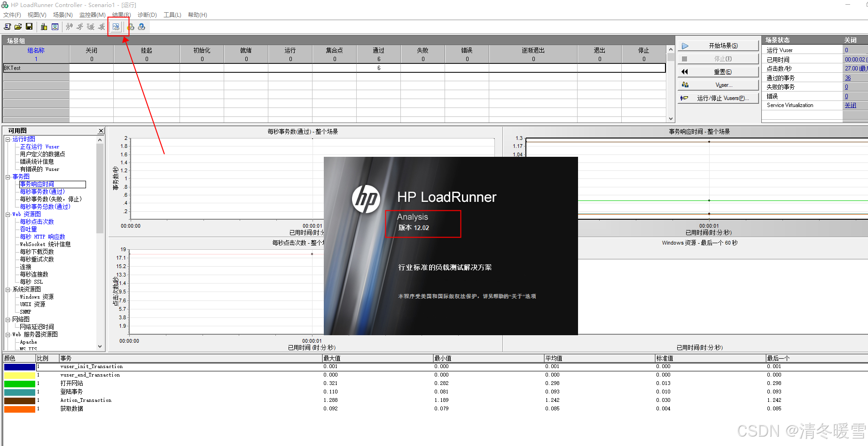This screenshot has width=868, height=446.
Task: Collapse the 系统资源图 tree node
Action: [8, 290]
